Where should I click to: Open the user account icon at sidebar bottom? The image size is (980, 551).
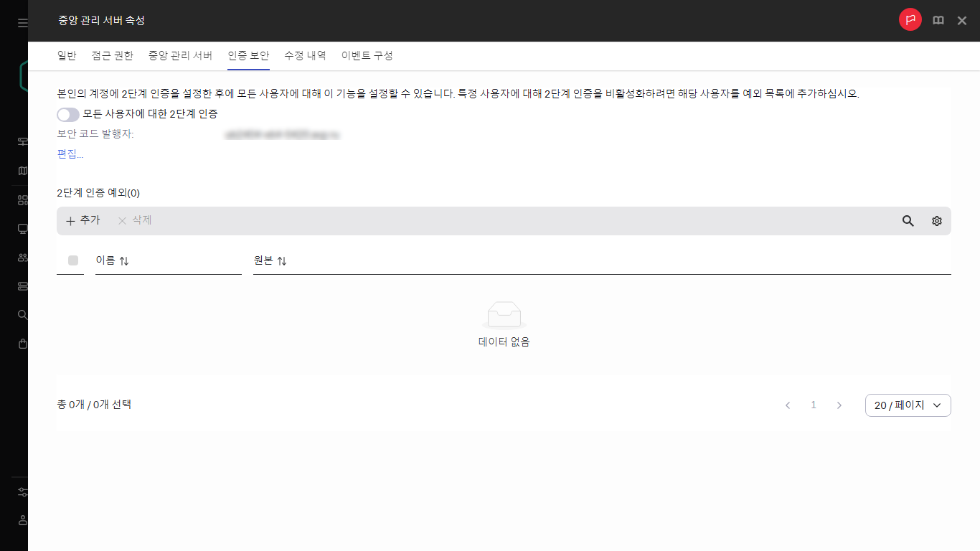(22, 521)
